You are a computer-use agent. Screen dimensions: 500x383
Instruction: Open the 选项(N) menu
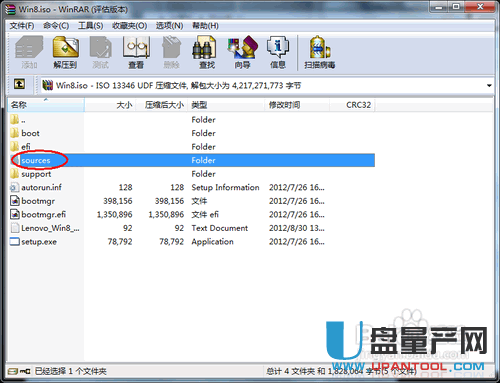click(169, 26)
